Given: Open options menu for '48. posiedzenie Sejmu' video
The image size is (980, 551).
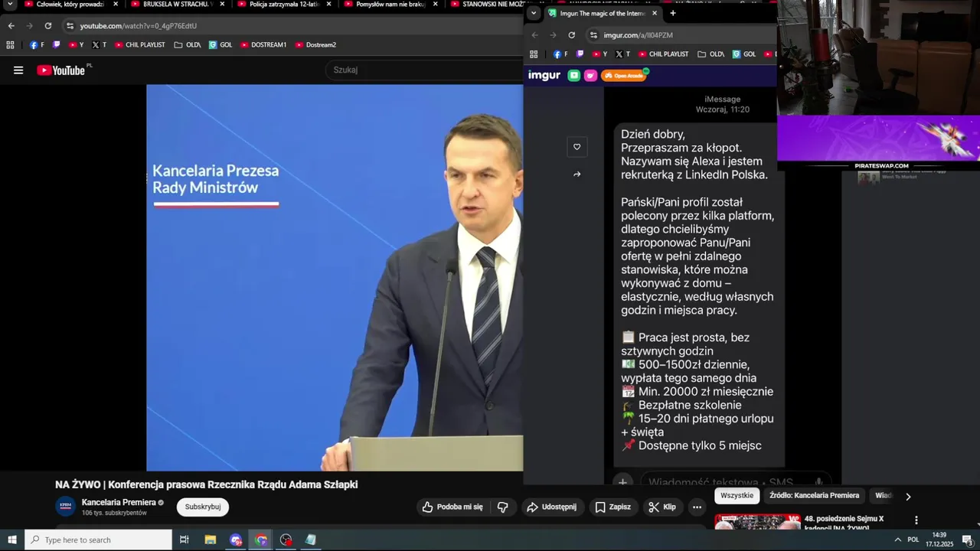Looking at the screenshot, I should point(916,520).
